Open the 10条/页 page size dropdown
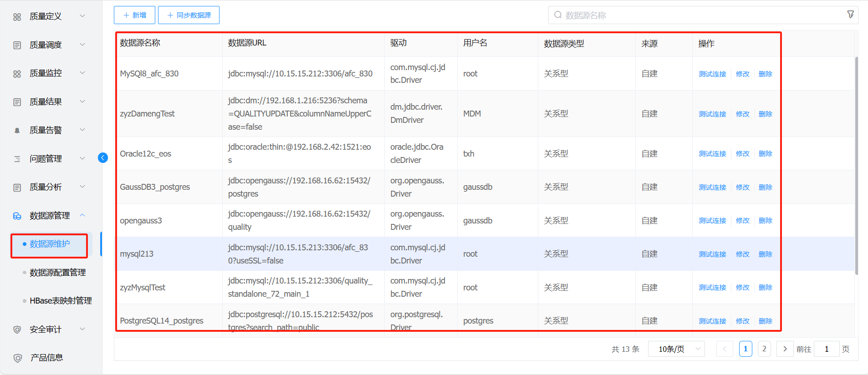Viewport: 868px width, 375px height. click(x=676, y=349)
